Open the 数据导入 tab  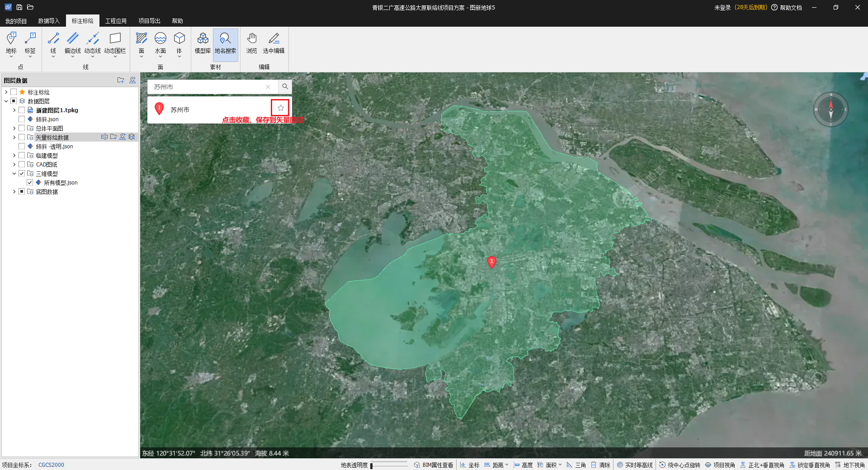[49, 21]
